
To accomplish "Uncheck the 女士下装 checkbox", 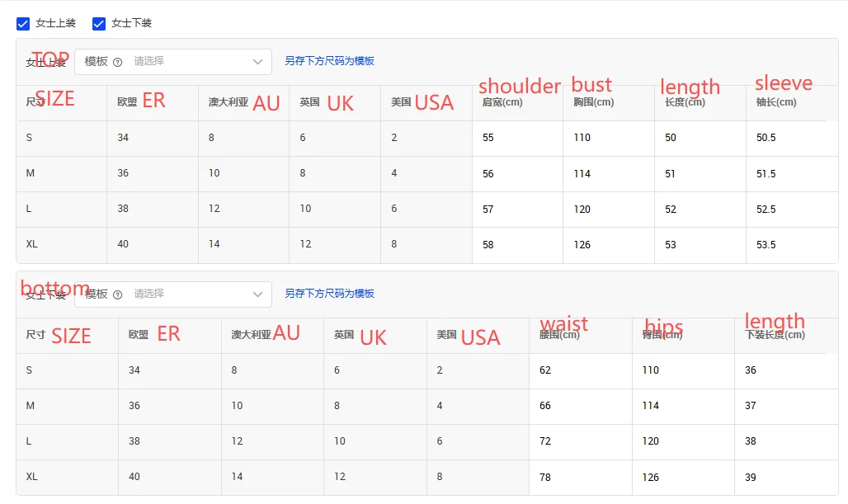I will [99, 24].
